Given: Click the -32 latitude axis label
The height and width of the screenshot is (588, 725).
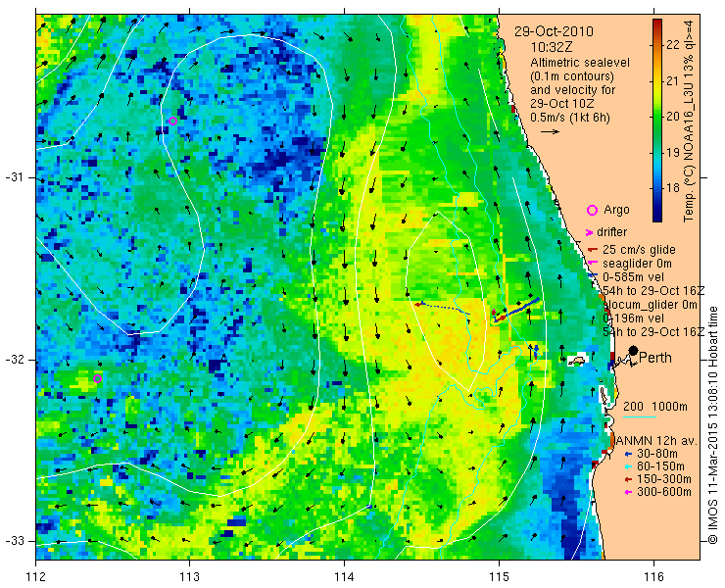Looking at the screenshot, I should point(13,360).
